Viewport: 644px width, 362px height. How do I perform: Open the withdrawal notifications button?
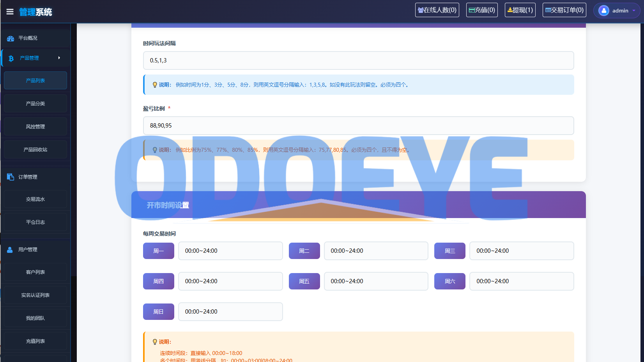coord(520,10)
